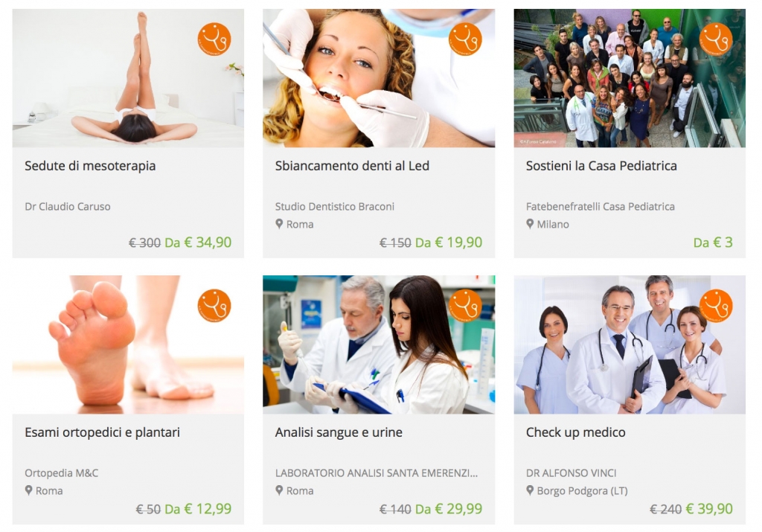Open Sostieni la Casa Pediatrica title
The height and width of the screenshot is (532, 762).
[x=601, y=166]
